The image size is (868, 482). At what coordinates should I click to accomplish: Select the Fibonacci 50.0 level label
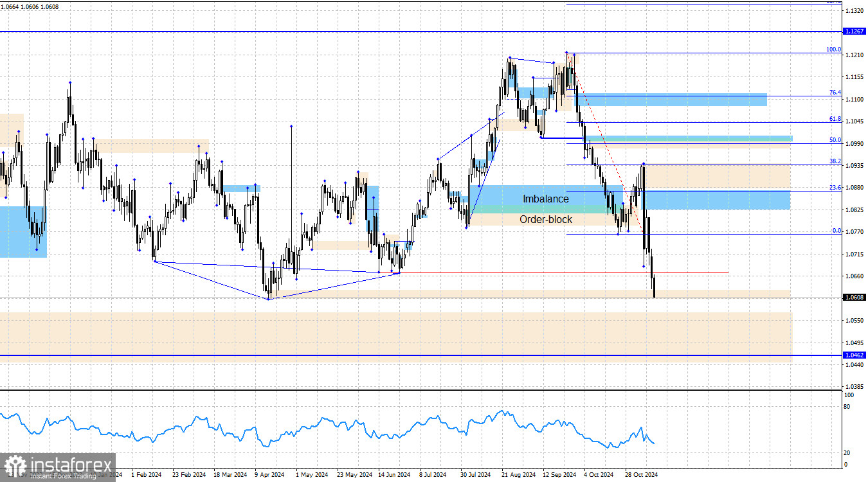(835, 140)
